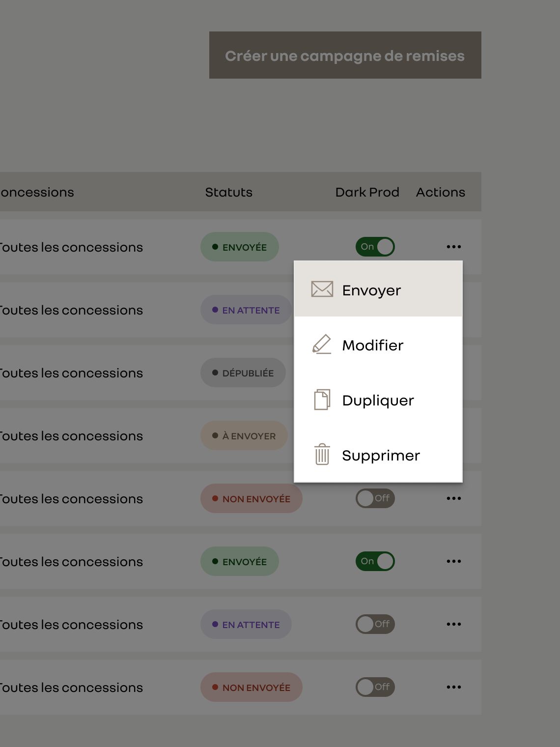Open actions menu for first ENVOYÉE row
The image size is (560, 747).
point(454,247)
